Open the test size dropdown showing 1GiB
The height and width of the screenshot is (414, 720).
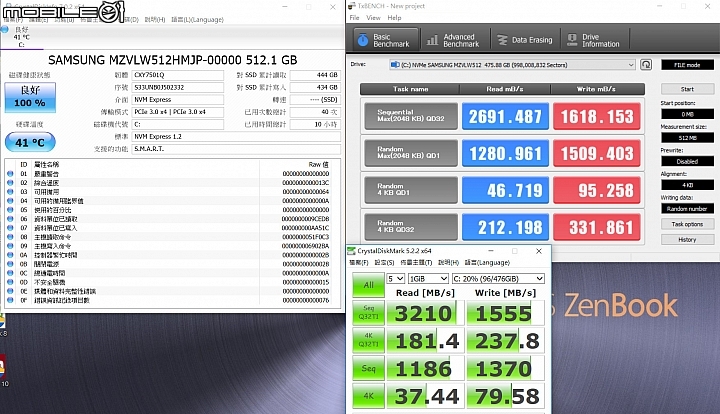(428, 279)
